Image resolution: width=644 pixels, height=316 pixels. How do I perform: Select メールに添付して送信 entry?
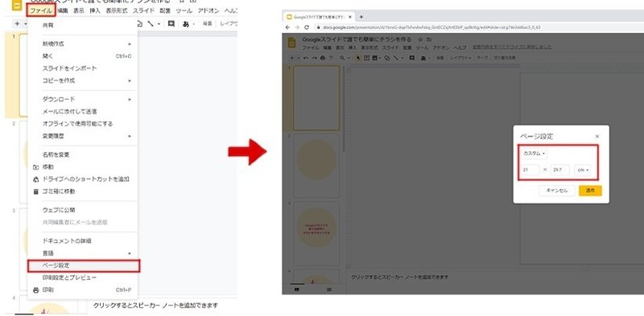pyautogui.click(x=83, y=112)
